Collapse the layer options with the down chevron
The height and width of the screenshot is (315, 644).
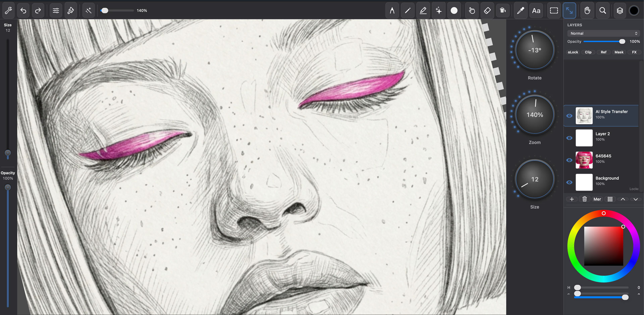(636, 199)
